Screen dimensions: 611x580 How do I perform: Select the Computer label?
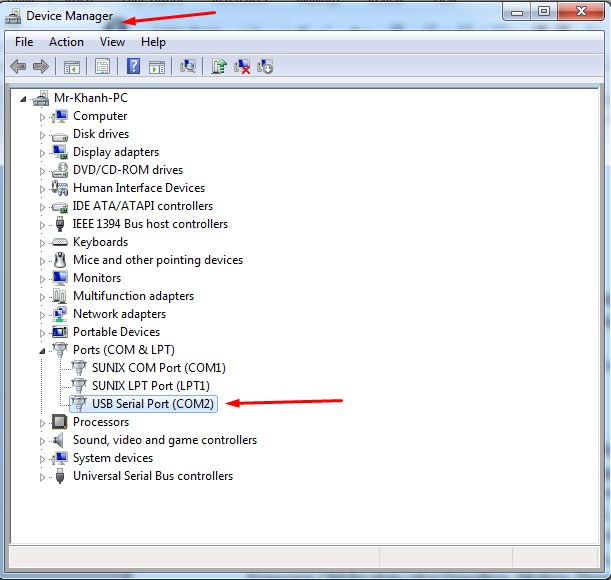[100, 116]
